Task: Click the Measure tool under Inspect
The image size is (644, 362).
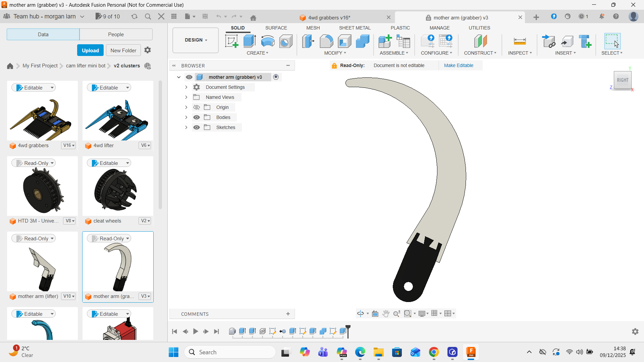Action: (x=520, y=41)
